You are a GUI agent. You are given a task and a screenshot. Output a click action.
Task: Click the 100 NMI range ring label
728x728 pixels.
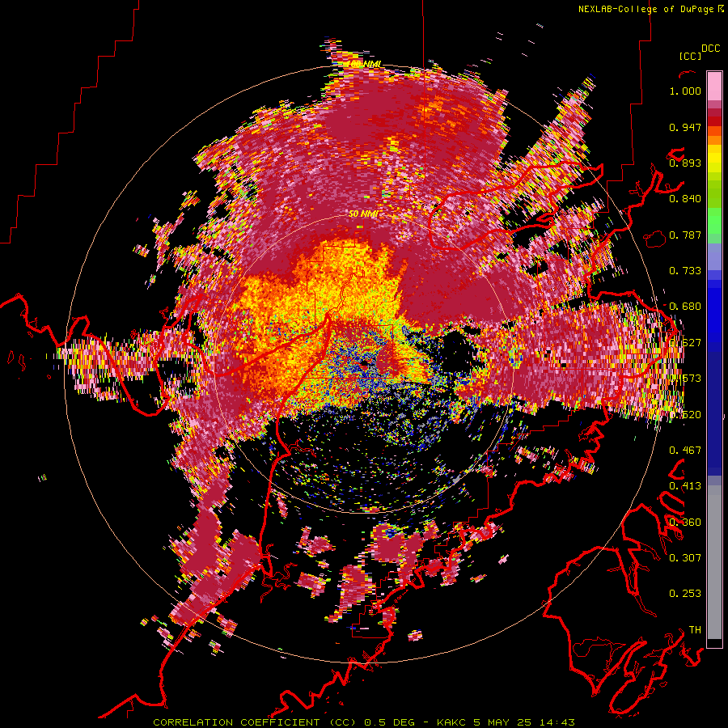point(365,63)
